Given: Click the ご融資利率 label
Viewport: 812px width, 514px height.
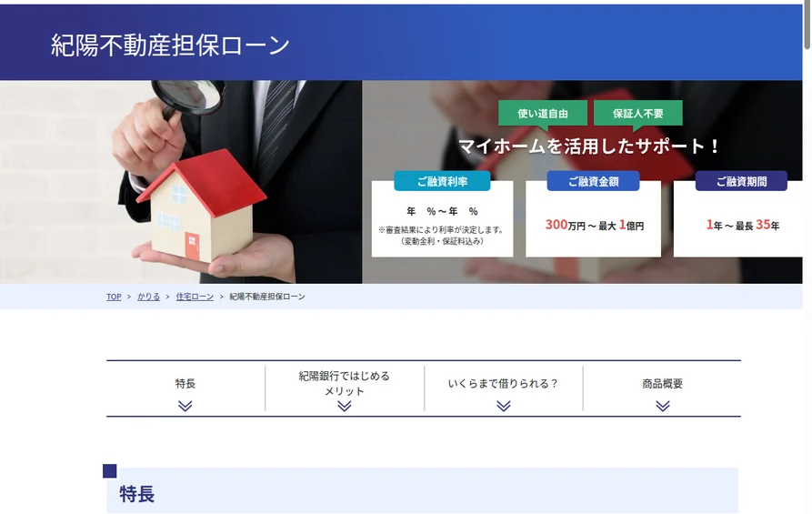Looking at the screenshot, I should point(442,181).
